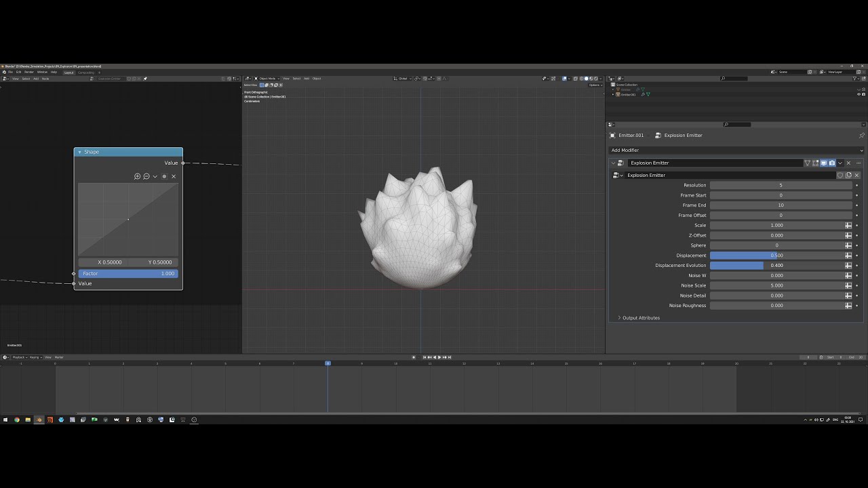The height and width of the screenshot is (488, 868).
Task: Open the timeline Playback popover
Action: pyautogui.click(x=19, y=357)
